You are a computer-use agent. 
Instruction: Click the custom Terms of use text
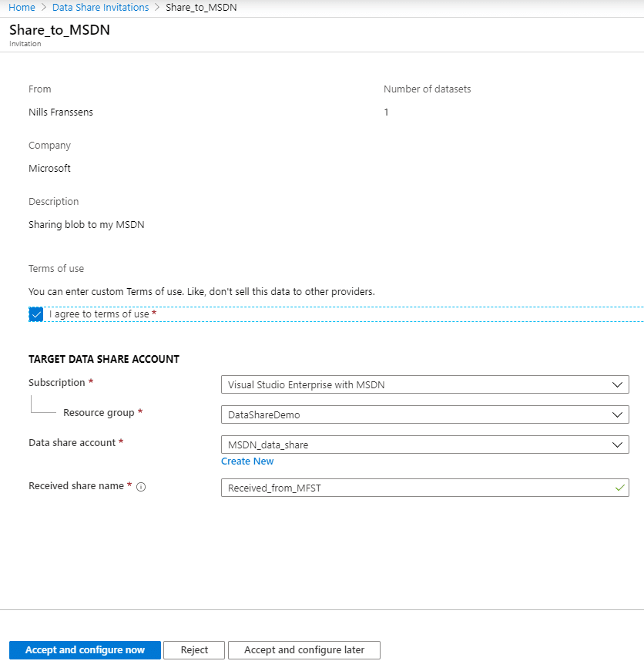(x=202, y=291)
